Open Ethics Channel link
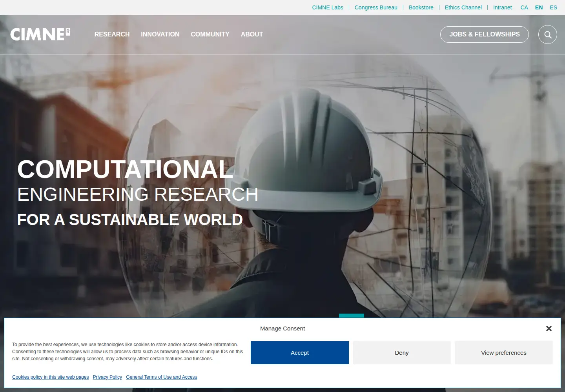 (463, 7)
